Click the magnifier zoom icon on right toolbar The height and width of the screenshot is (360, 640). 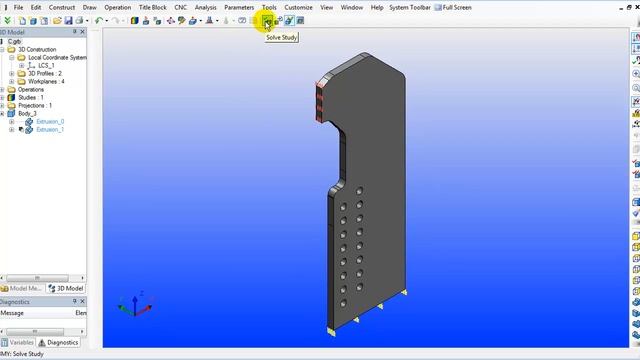[636, 74]
